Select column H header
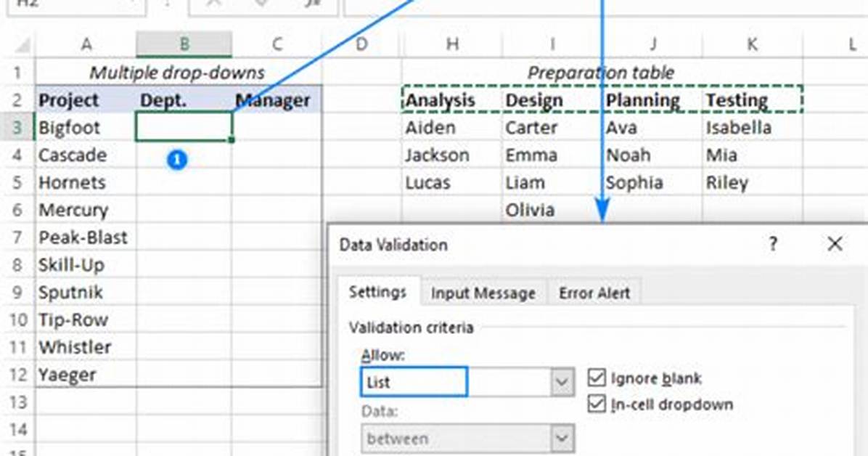Screen dimensions: 868x456 452,44
